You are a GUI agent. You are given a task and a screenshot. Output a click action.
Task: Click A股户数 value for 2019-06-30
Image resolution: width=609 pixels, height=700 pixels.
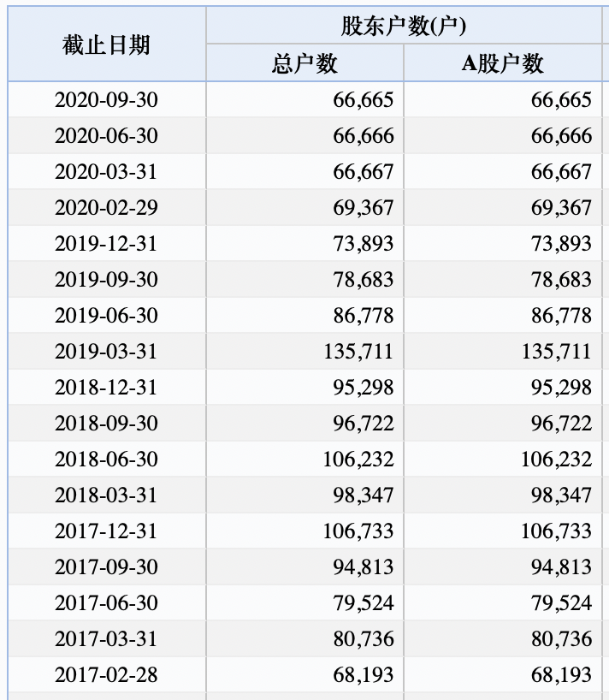click(x=561, y=316)
